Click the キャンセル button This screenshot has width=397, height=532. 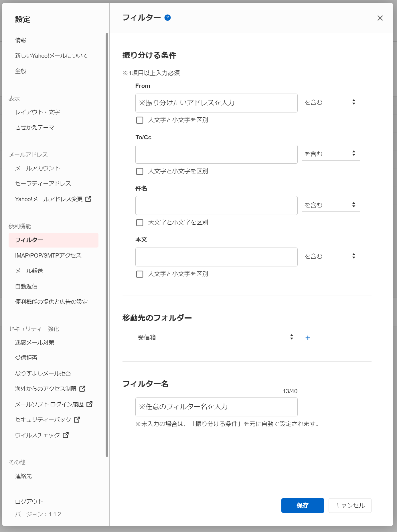tap(350, 506)
